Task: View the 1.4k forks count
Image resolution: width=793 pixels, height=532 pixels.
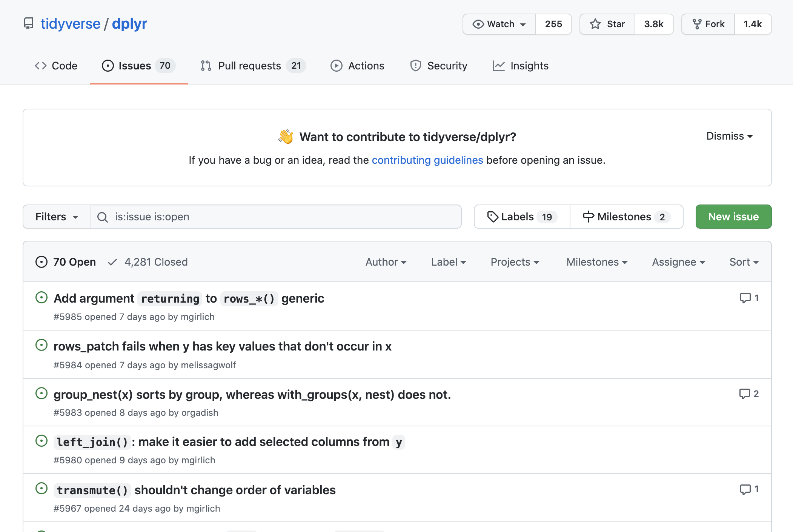Action: pos(753,24)
